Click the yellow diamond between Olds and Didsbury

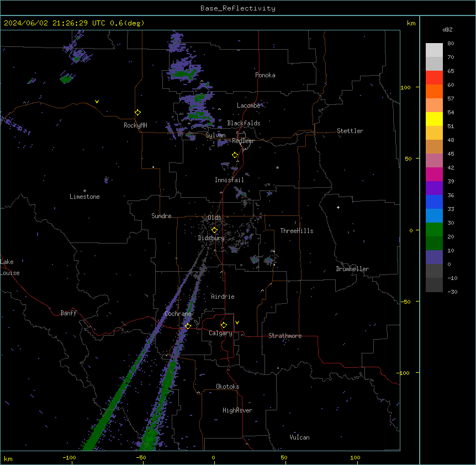click(214, 230)
